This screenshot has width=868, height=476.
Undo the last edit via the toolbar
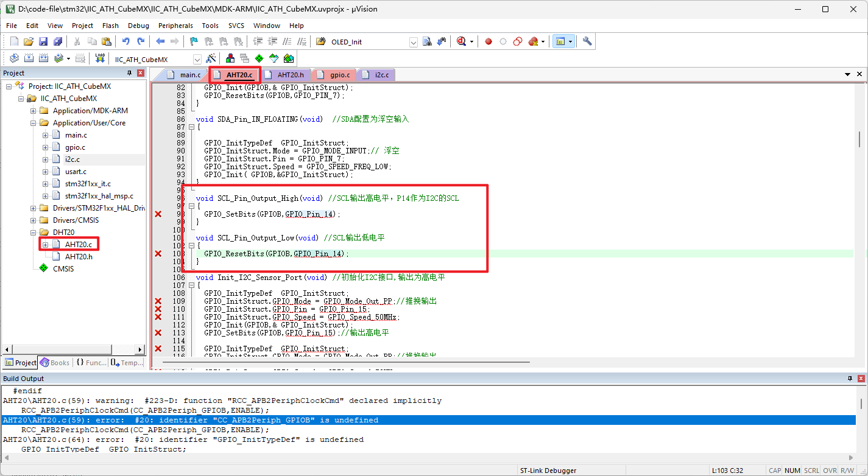tap(126, 41)
